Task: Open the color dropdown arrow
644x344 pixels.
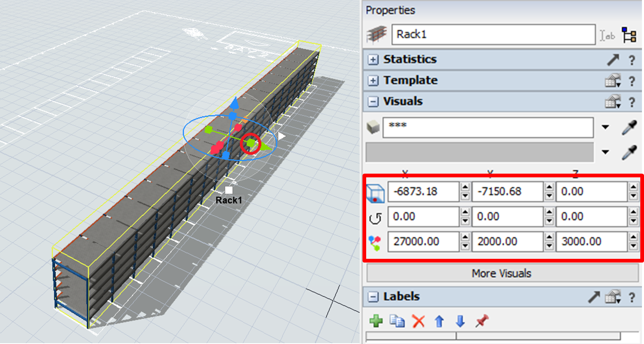Action: click(x=605, y=152)
